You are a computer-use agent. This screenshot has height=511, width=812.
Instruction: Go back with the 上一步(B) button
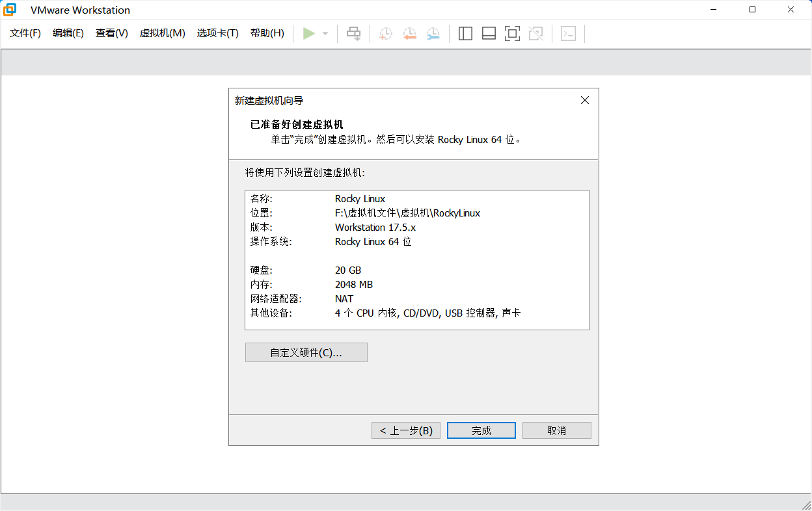[406, 430]
